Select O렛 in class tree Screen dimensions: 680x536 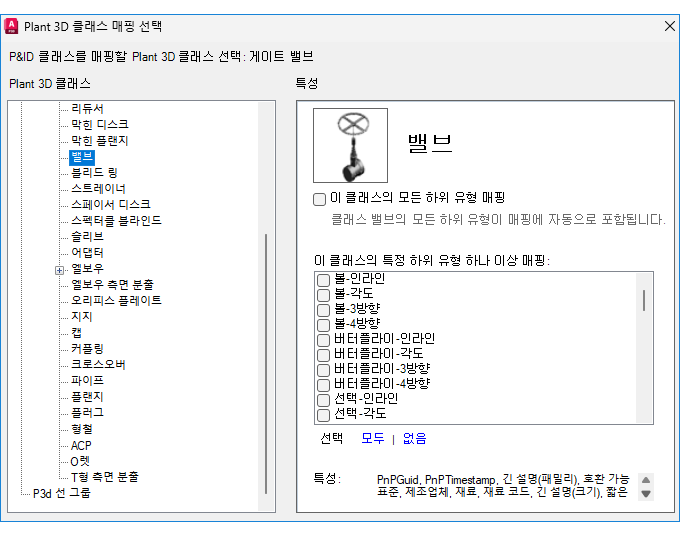[x=80, y=461]
